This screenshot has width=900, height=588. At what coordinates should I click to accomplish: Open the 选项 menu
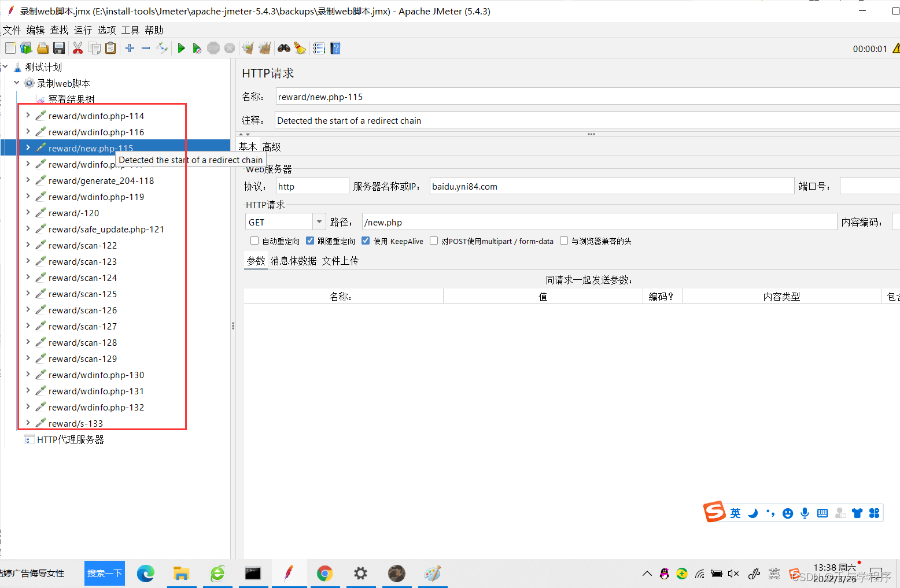(x=106, y=30)
